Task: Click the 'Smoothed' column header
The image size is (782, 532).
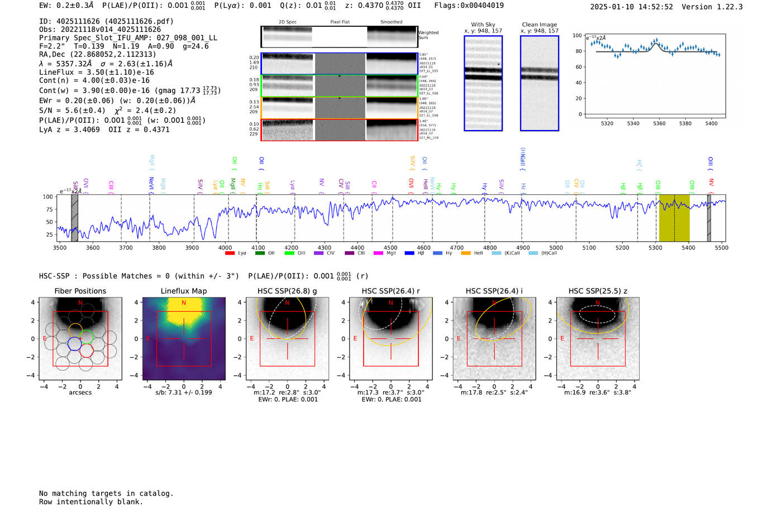Action: pyautogui.click(x=392, y=22)
